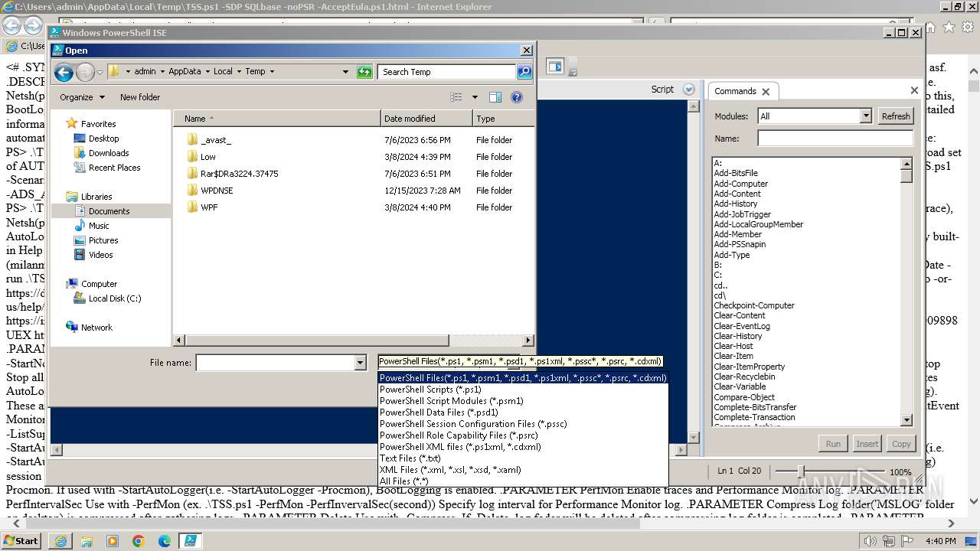Click into the Commands Name field

(835, 139)
